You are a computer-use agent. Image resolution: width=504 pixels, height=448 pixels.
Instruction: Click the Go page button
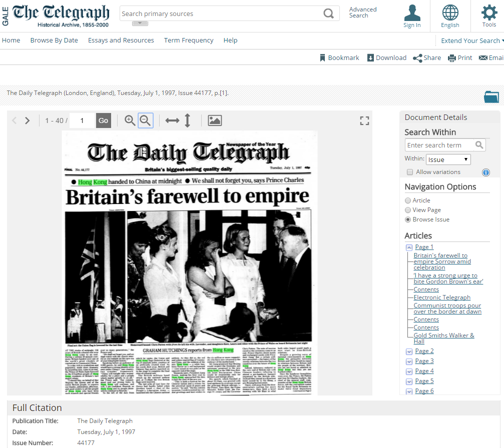104,120
